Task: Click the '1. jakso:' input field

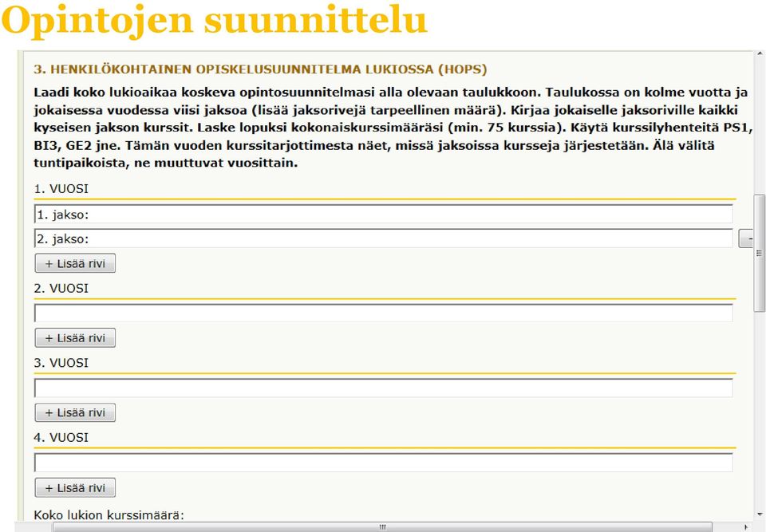Action: (384, 215)
